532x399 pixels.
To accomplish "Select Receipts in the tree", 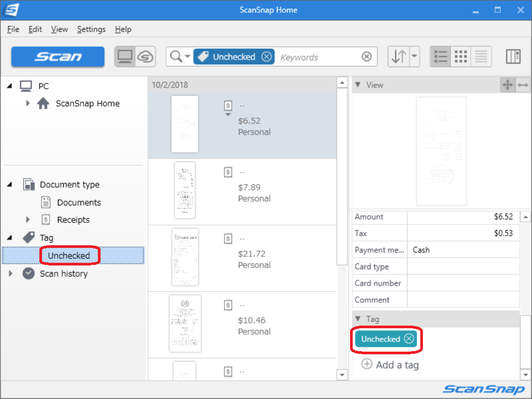I will (73, 220).
